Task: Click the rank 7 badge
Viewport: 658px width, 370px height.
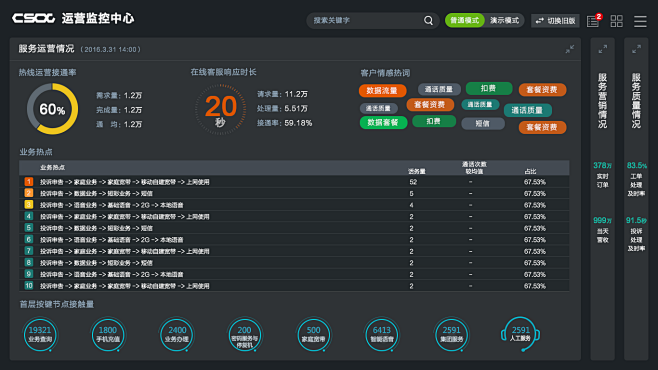Action: click(29, 251)
